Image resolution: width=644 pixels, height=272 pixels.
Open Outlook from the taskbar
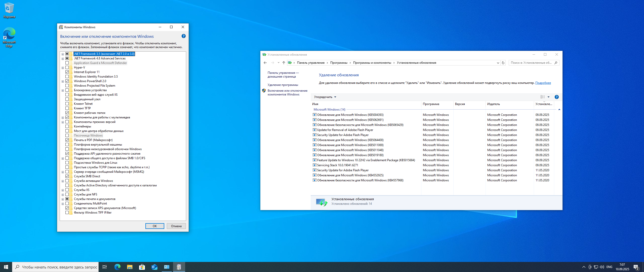154,267
